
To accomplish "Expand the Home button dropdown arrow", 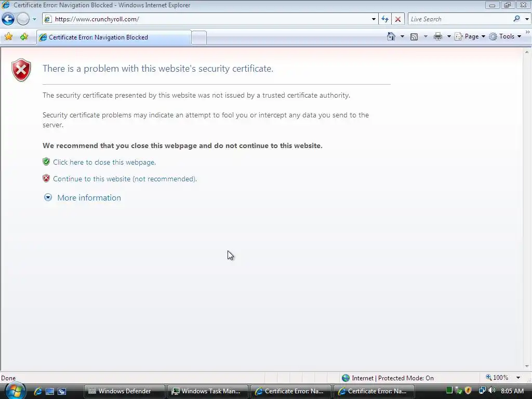I will 402,36.
